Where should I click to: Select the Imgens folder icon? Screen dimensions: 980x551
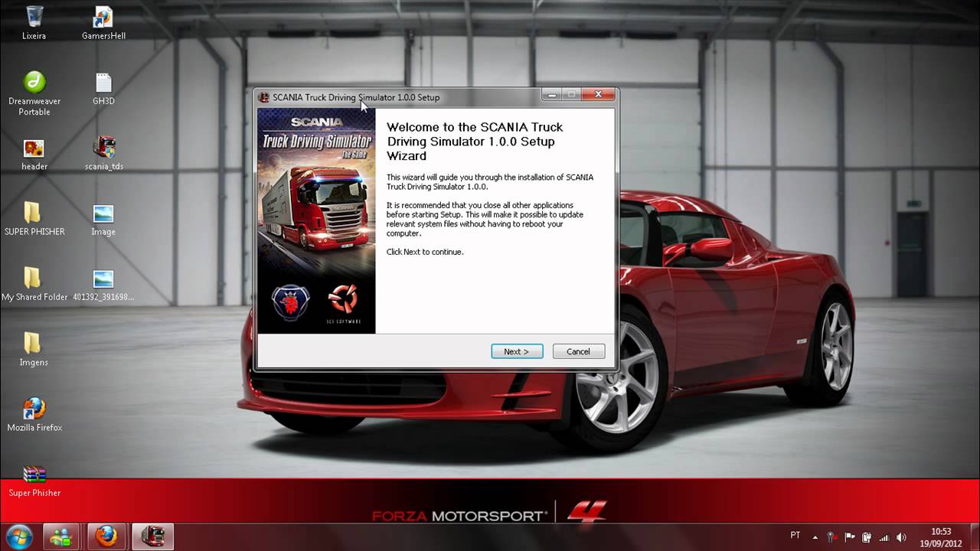(x=34, y=349)
